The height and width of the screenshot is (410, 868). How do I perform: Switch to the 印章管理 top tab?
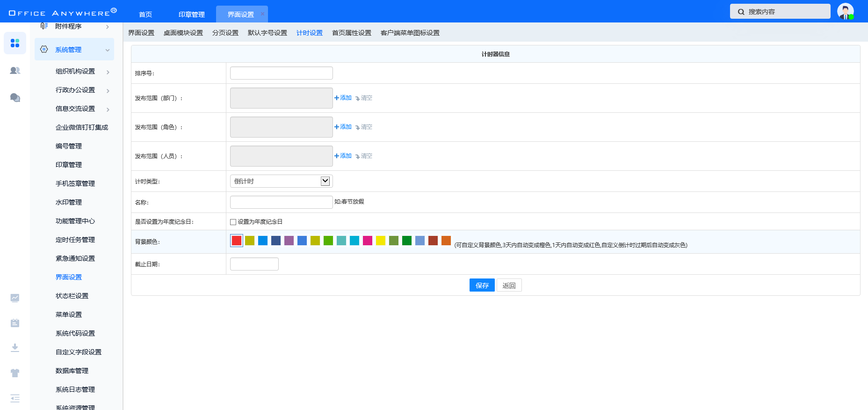(x=192, y=15)
